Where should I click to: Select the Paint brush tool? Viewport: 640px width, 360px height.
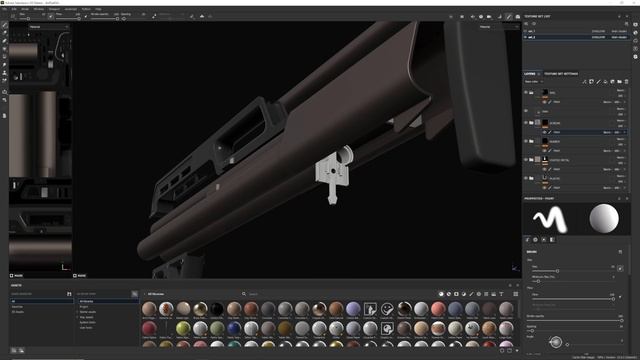point(4,25)
